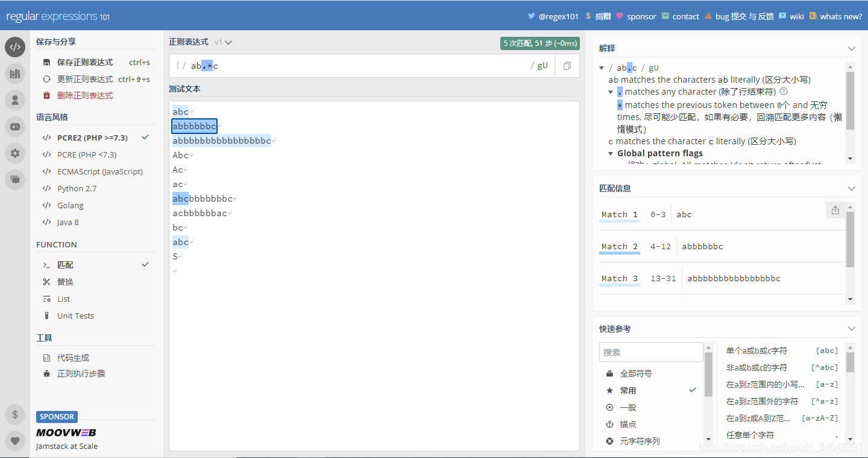
Task: Open the @regex101 Twitter link
Action: tap(553, 16)
